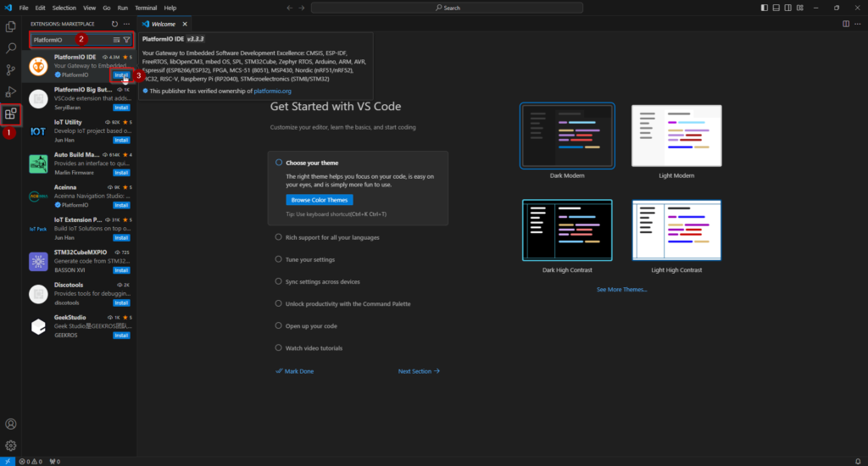Image resolution: width=868 pixels, height=466 pixels.
Task: Click the title bar Search box
Action: tap(448, 8)
